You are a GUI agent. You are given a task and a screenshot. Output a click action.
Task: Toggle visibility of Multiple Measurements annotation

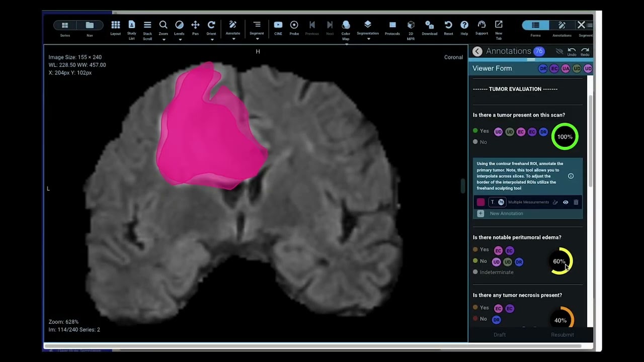566,202
